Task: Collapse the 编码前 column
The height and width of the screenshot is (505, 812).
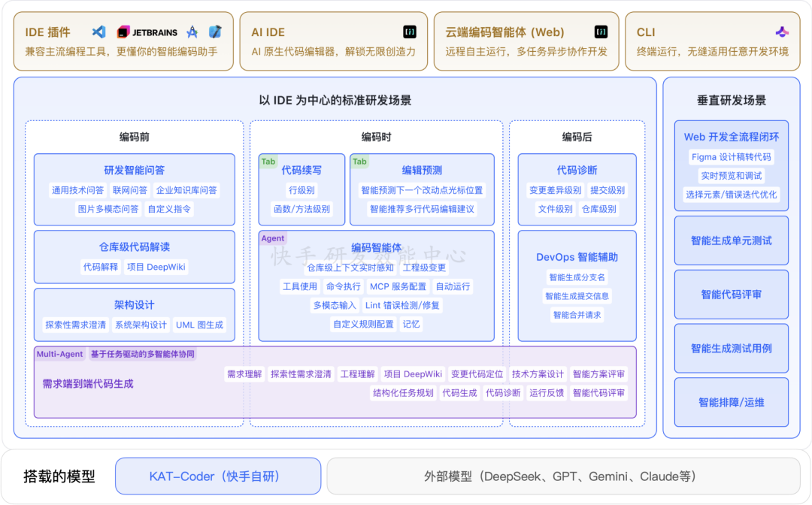Action: point(134,137)
